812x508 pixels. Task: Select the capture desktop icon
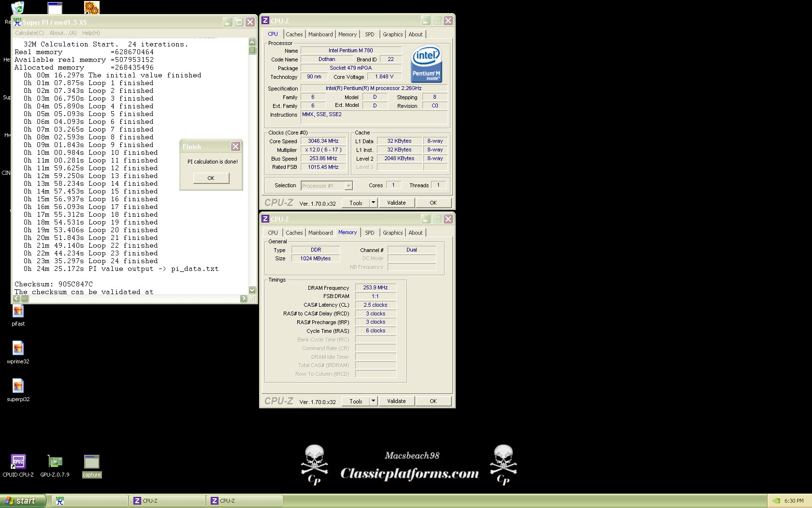click(x=91, y=465)
